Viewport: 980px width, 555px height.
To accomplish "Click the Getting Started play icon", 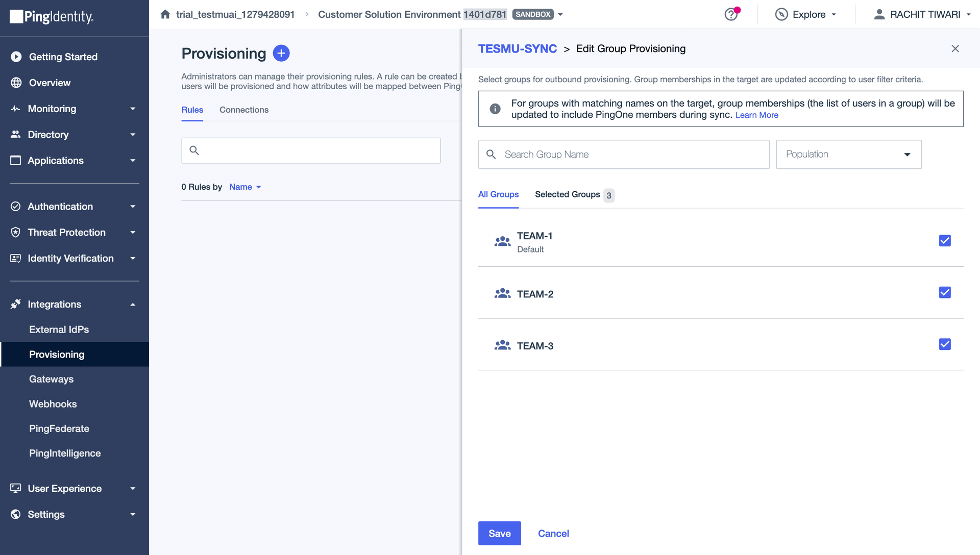I will [16, 57].
